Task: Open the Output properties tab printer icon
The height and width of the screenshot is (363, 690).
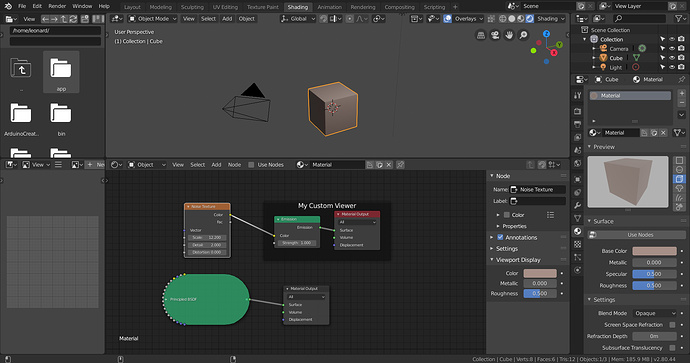Action: click(578, 124)
